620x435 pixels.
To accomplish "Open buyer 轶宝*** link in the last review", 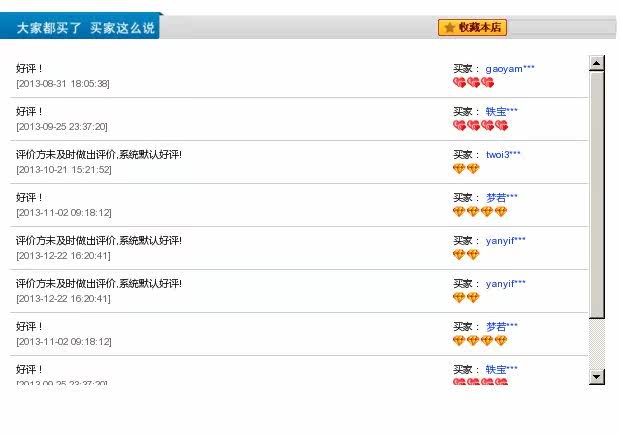I will (501, 369).
